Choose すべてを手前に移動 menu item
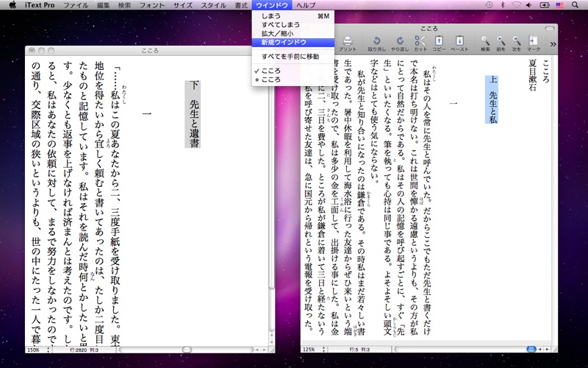 point(293,57)
